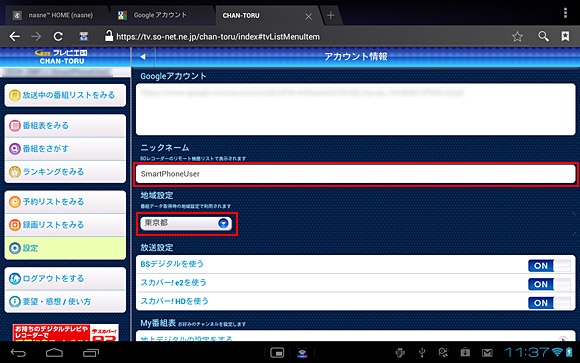Click the ranking crown icon

pos(15,172)
